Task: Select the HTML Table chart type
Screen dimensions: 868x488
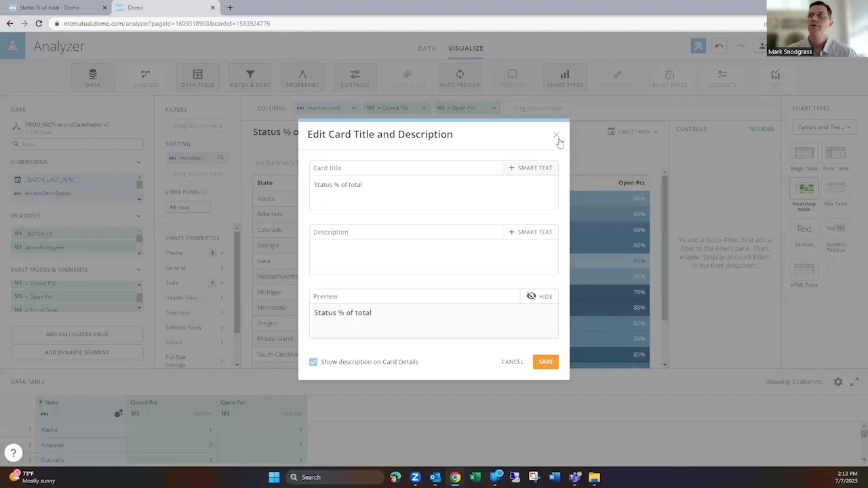Action: pos(804,275)
